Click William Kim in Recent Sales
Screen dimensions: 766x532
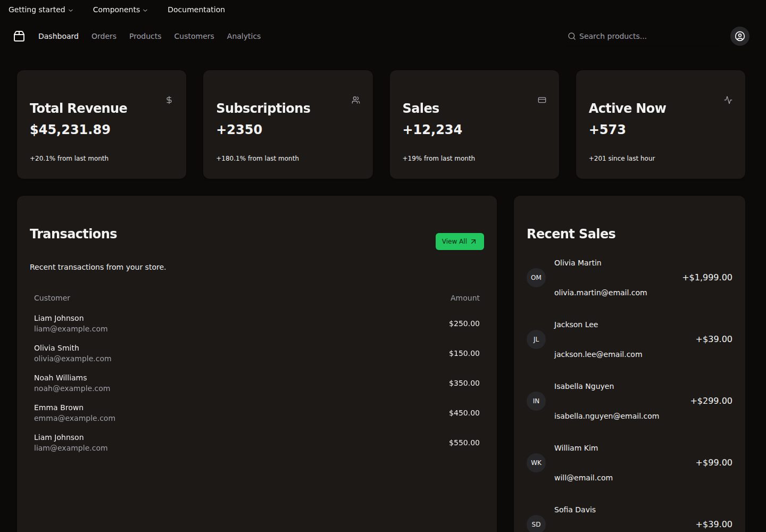576,448
